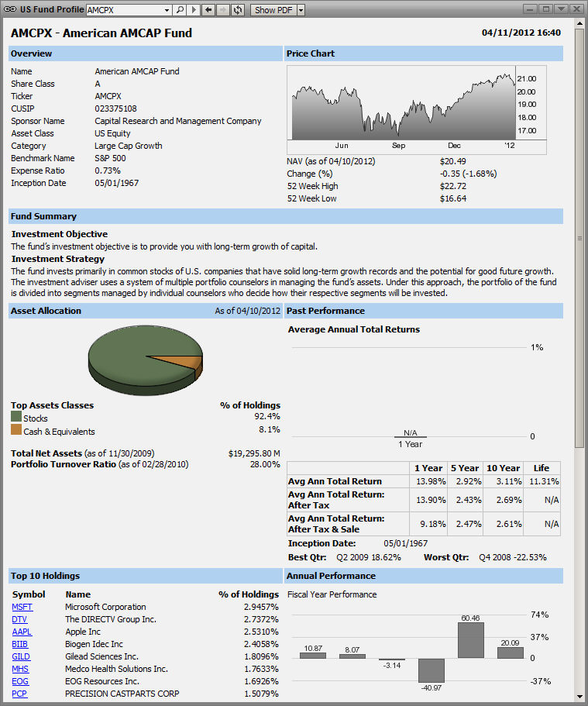Click the -40.97 bar in Fiscal Year Performance
The image size is (588, 706).
432,670
